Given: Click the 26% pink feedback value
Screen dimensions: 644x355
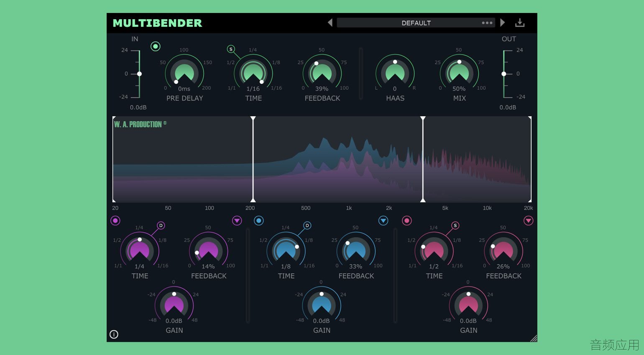Looking at the screenshot, I should pyautogui.click(x=503, y=266).
